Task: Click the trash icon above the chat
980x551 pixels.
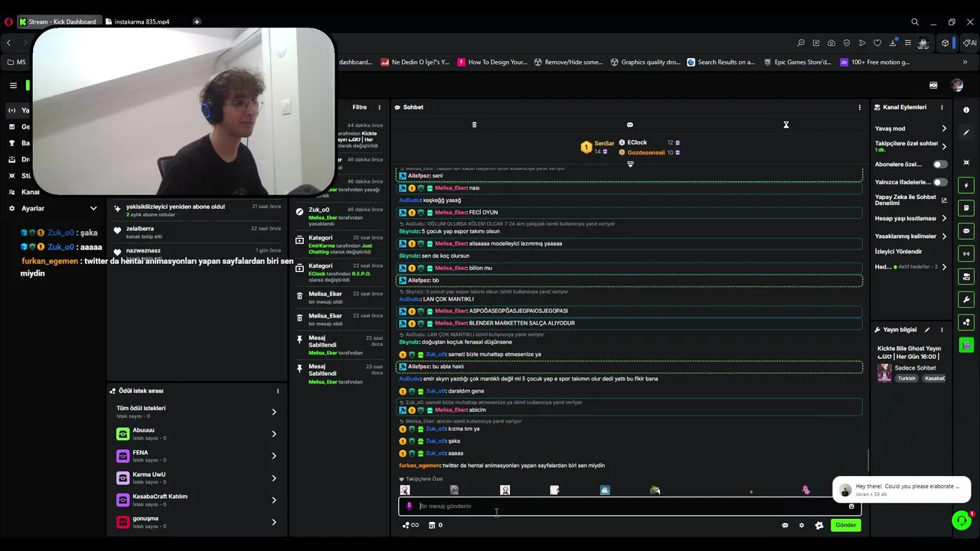Action: pos(474,125)
